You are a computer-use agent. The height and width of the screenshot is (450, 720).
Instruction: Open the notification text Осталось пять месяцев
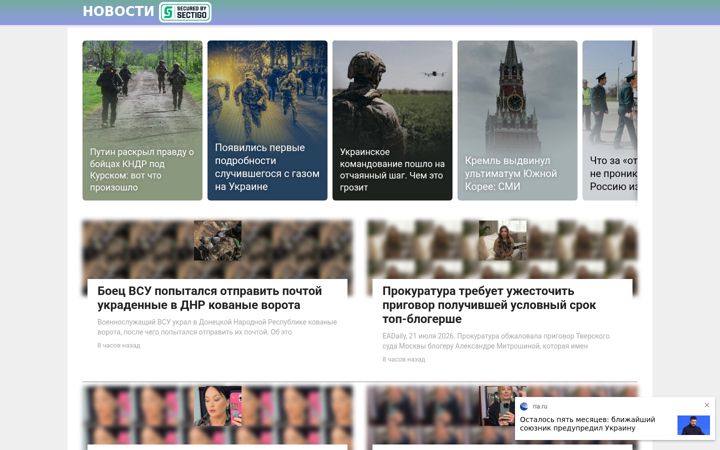point(587,424)
